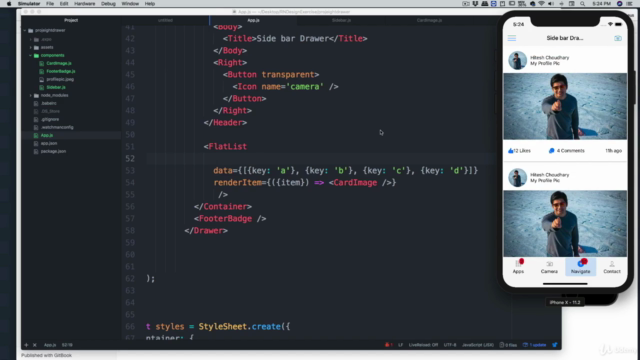Screen dimensions: 640x360
Task: Open Spotlight search in the menu bar
Action: click(582, 4)
